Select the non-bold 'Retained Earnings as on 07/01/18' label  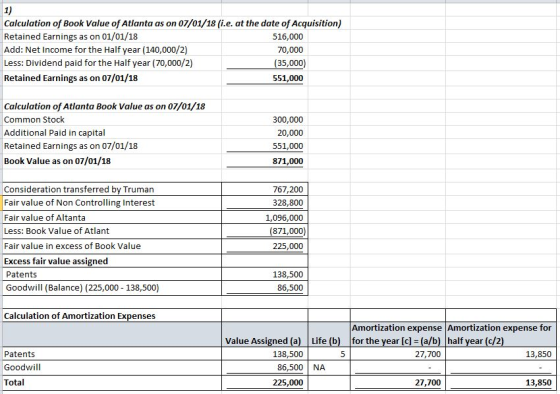pyautogui.click(x=71, y=146)
